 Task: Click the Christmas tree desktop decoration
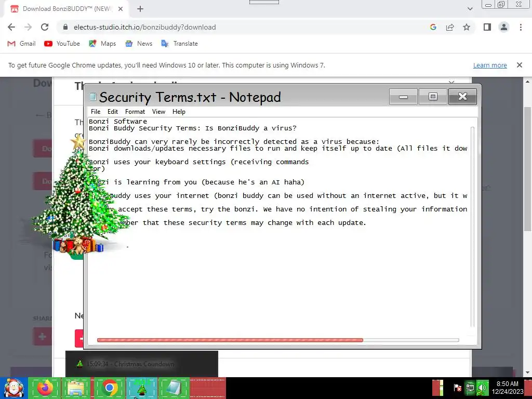tap(79, 197)
